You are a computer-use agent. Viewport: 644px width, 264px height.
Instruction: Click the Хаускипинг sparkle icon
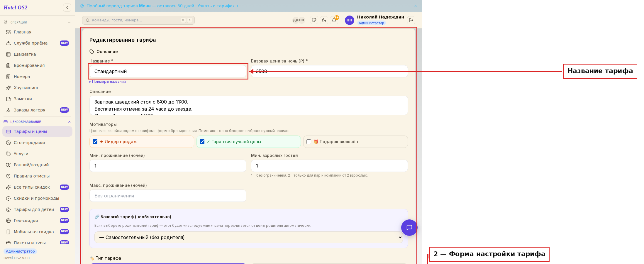pyautogui.click(x=9, y=88)
